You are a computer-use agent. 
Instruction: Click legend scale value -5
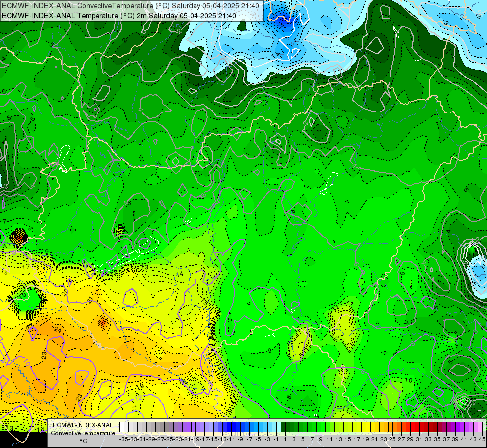click(258, 439)
